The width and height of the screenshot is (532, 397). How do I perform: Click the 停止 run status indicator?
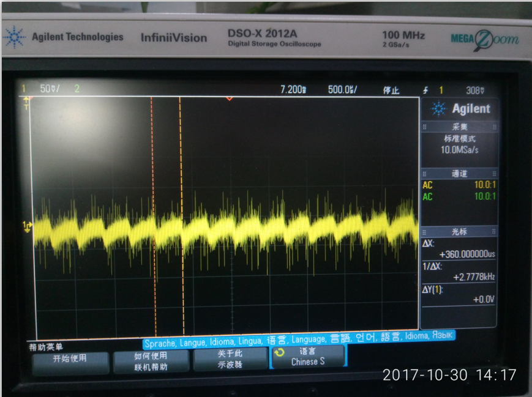[x=391, y=90]
